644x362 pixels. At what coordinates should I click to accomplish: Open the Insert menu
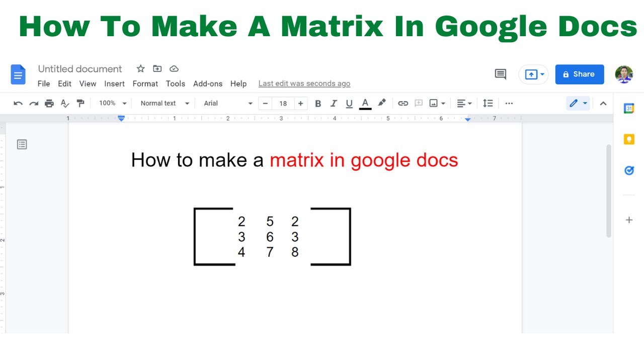[115, 84]
